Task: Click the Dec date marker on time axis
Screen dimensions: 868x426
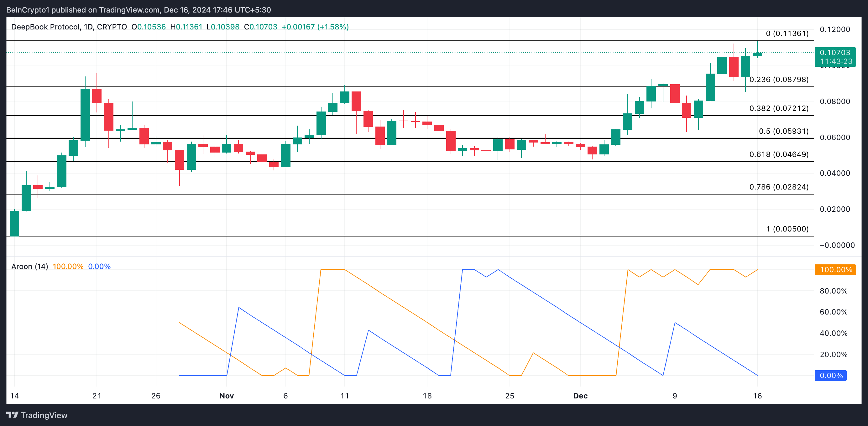Action: (x=580, y=396)
